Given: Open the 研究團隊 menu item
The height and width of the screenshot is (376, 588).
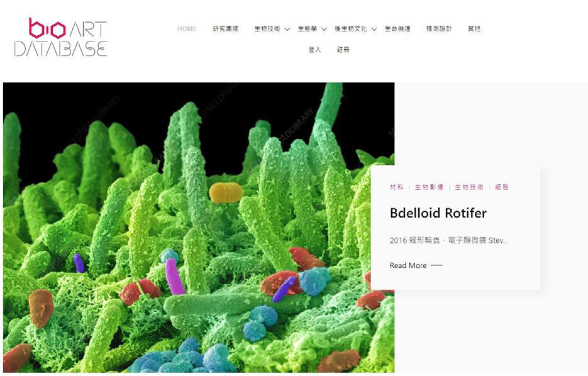Looking at the screenshot, I should [x=225, y=29].
